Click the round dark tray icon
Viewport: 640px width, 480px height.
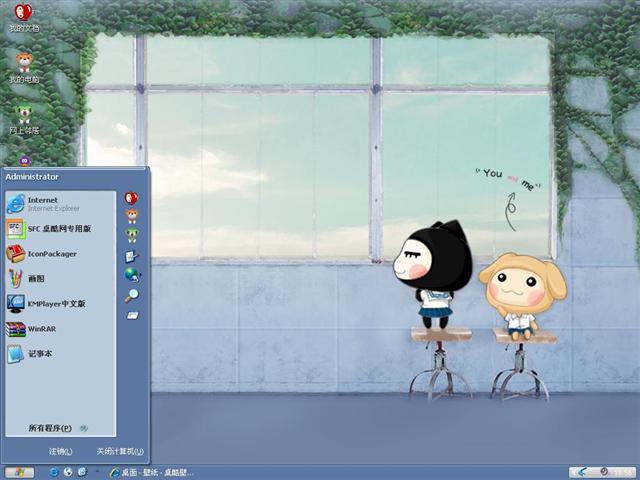604,472
